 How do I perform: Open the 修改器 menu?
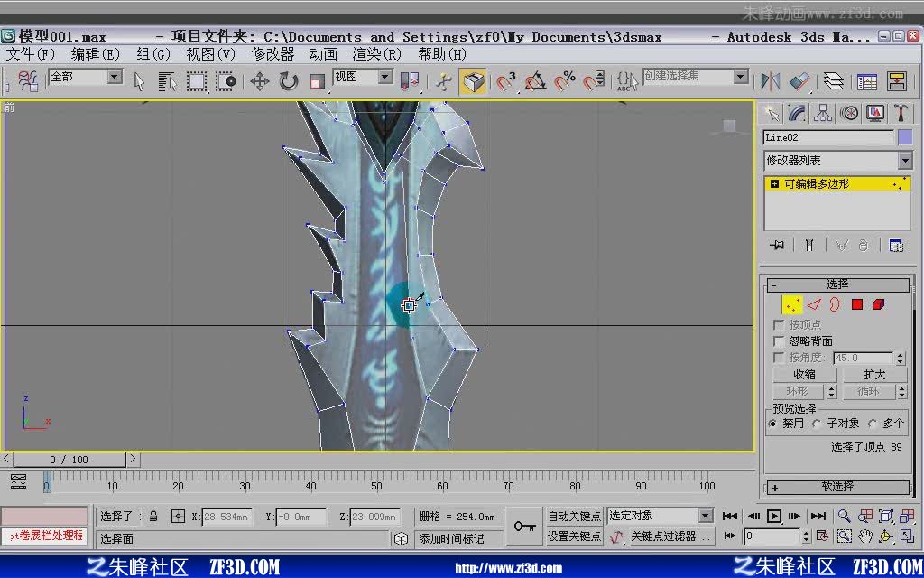click(x=273, y=55)
